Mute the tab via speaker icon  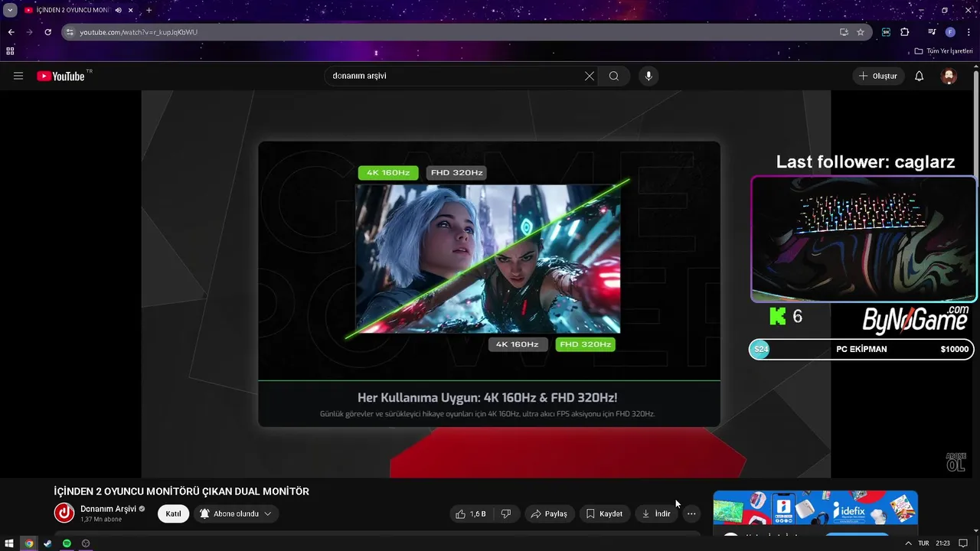coord(119,10)
